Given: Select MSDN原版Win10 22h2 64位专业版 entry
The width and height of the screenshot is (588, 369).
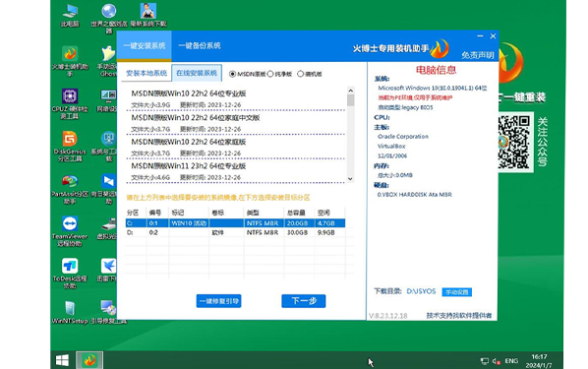Looking at the screenshot, I should (x=236, y=98).
